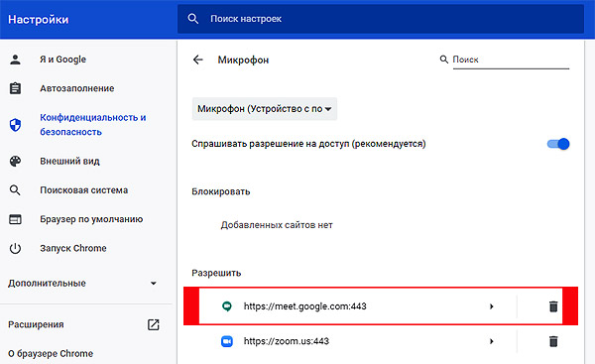The image size is (595, 364).
Task: Open Я и Google settings section
Action: (x=63, y=60)
